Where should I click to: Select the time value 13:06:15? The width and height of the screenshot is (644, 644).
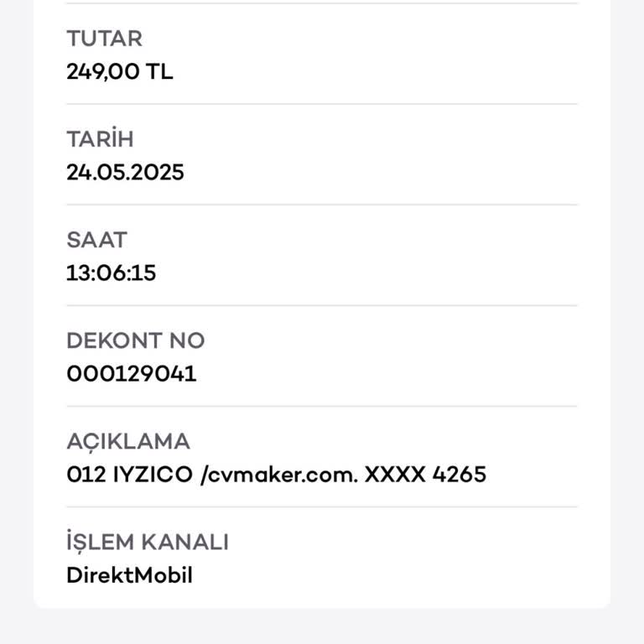pyautogui.click(x=111, y=273)
